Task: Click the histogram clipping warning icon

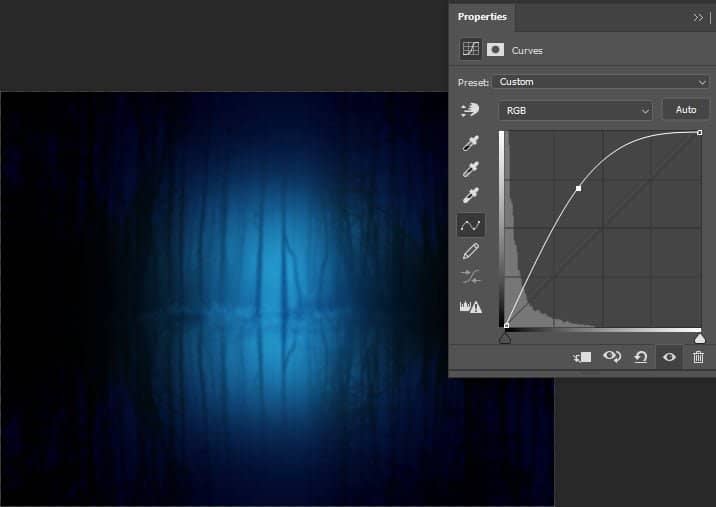Action: 470,306
